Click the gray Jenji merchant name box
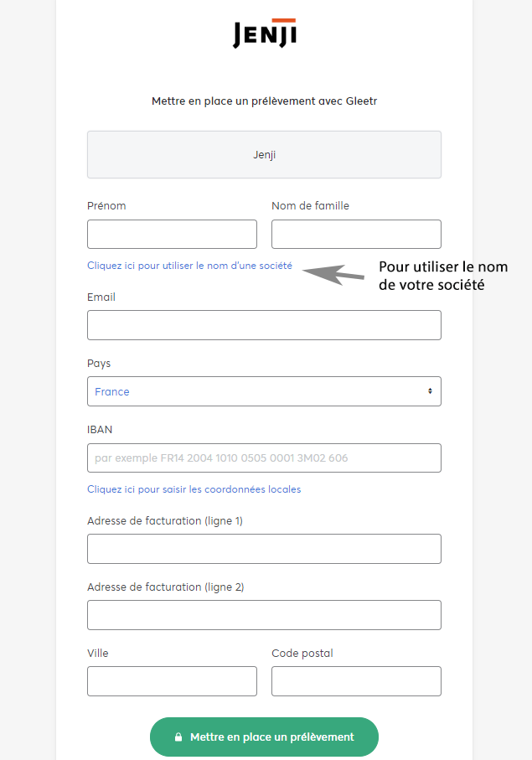The width and height of the screenshot is (532, 760). 264,155
